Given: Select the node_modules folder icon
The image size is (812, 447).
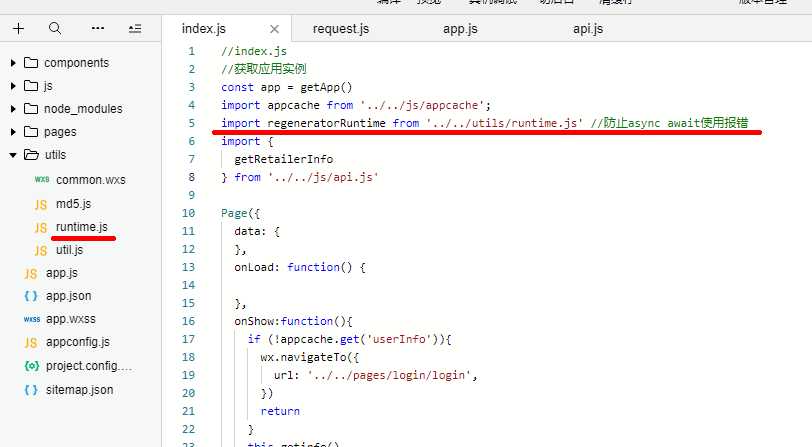Looking at the screenshot, I should pyautogui.click(x=31, y=108).
